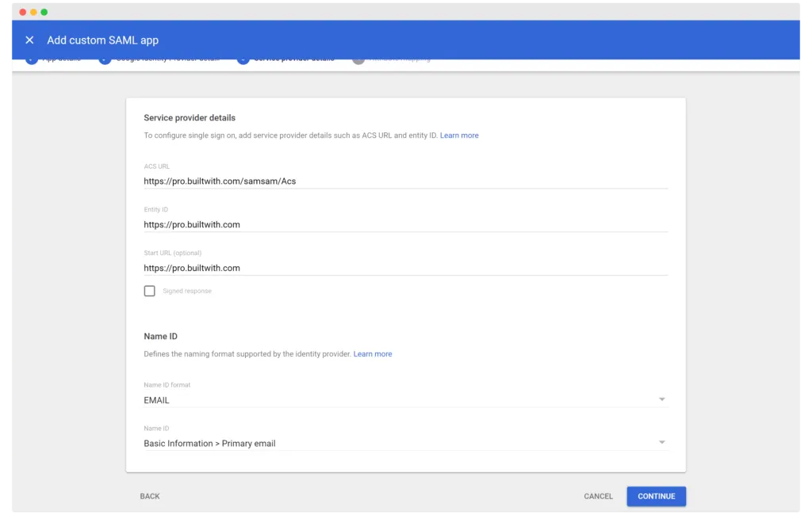Click the CONTINUE button
Viewport: 812px width, 515px height.
656,496
